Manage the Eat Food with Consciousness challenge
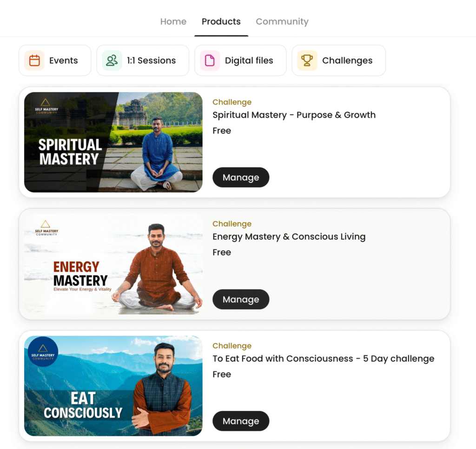 point(241,421)
